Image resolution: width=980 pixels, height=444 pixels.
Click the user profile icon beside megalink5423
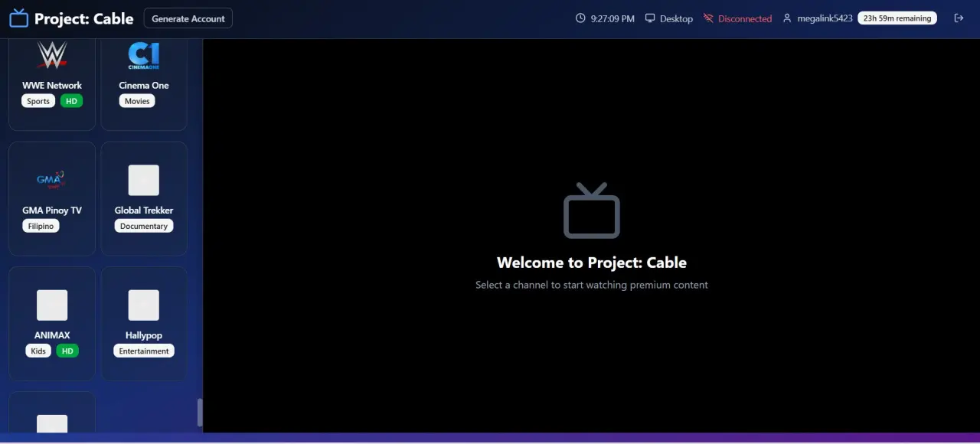(787, 18)
